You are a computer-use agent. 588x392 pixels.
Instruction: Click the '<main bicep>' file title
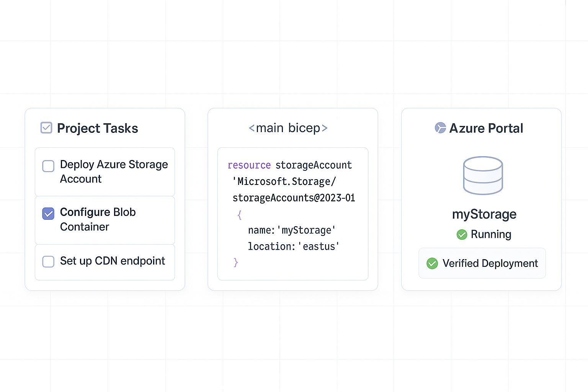(x=288, y=128)
